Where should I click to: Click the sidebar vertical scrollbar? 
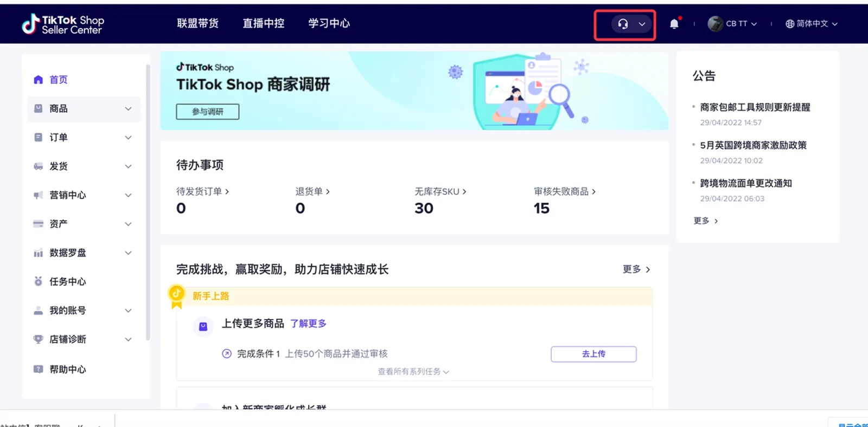pyautogui.click(x=148, y=203)
